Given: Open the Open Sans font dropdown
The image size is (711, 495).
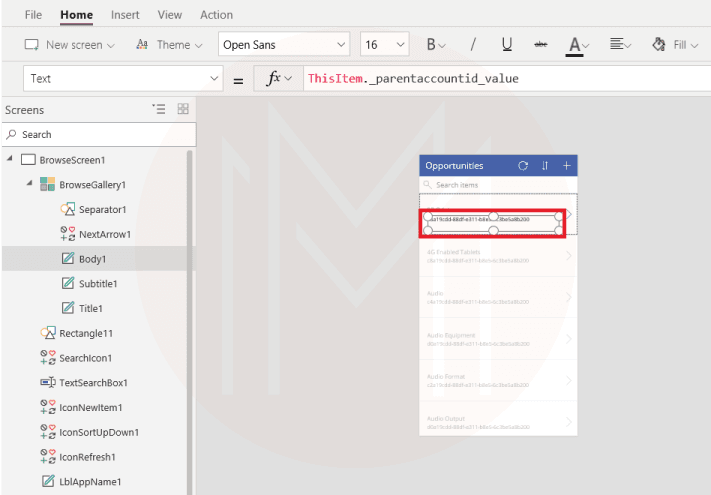Looking at the screenshot, I should (284, 44).
